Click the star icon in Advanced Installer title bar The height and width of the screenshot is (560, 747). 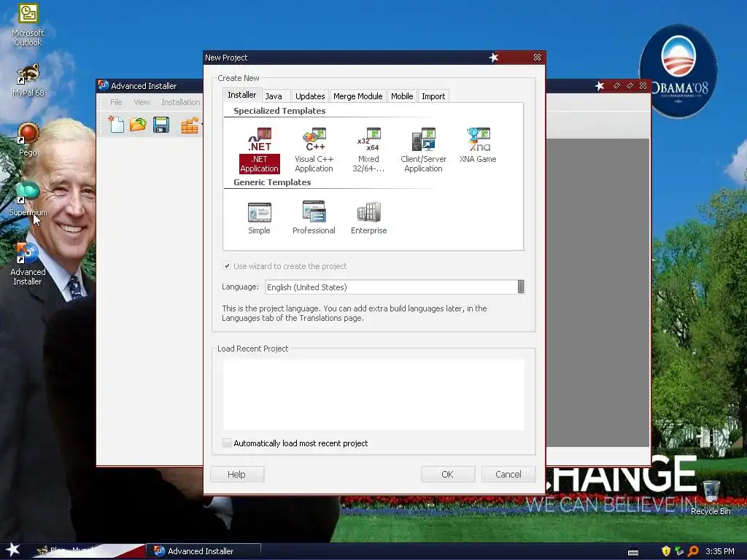click(600, 86)
